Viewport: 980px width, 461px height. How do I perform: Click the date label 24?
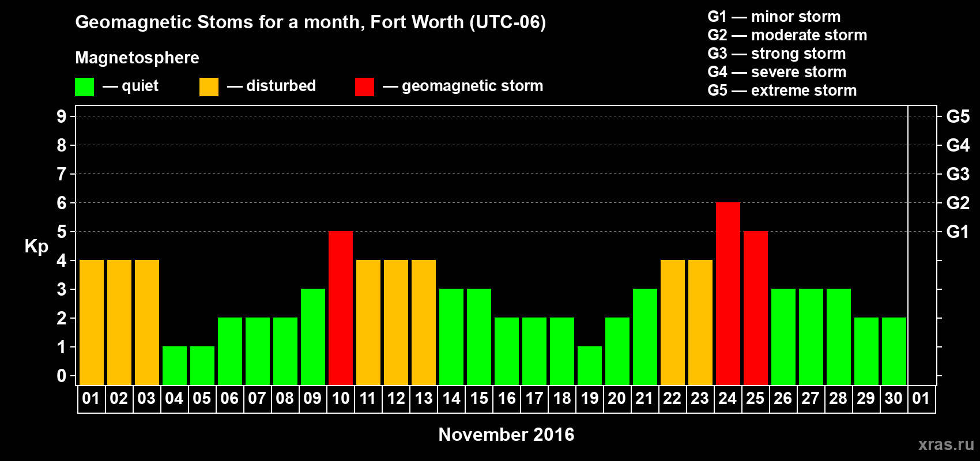(x=728, y=399)
